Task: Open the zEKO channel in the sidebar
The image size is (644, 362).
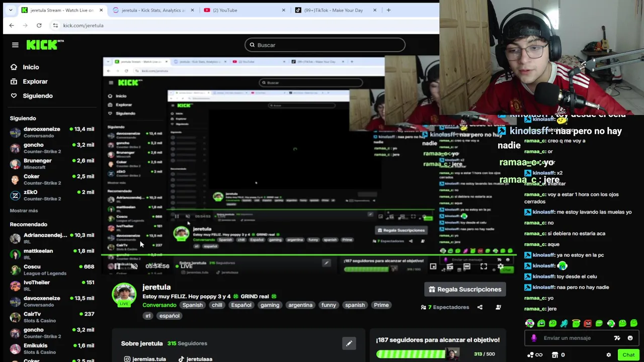Action: click(x=52, y=196)
